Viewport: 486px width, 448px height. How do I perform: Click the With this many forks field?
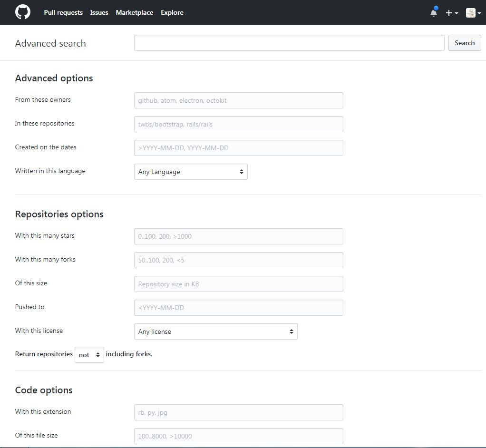[239, 260]
